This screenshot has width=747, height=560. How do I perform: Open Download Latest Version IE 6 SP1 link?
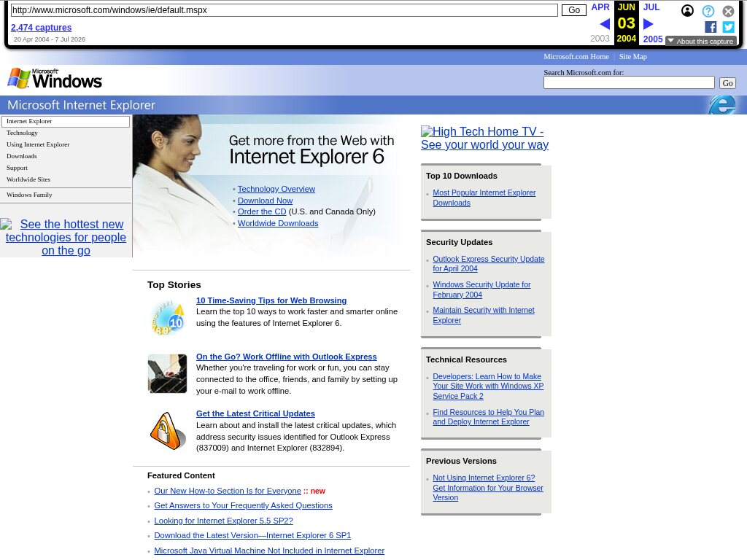click(x=252, y=536)
